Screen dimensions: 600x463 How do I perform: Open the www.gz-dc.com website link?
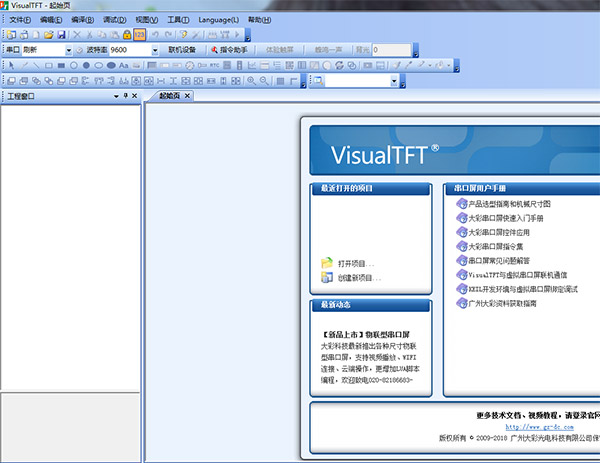pyautogui.click(x=540, y=427)
